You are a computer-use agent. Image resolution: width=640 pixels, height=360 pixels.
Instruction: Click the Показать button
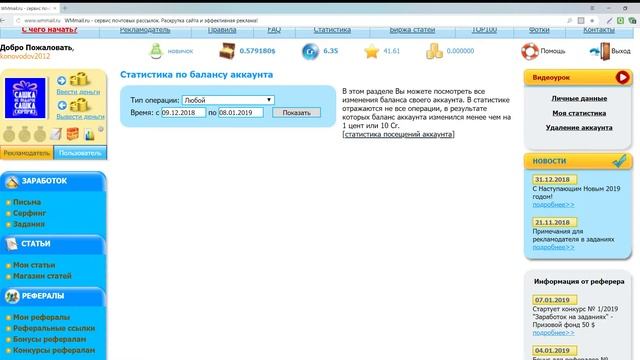pyautogui.click(x=296, y=113)
